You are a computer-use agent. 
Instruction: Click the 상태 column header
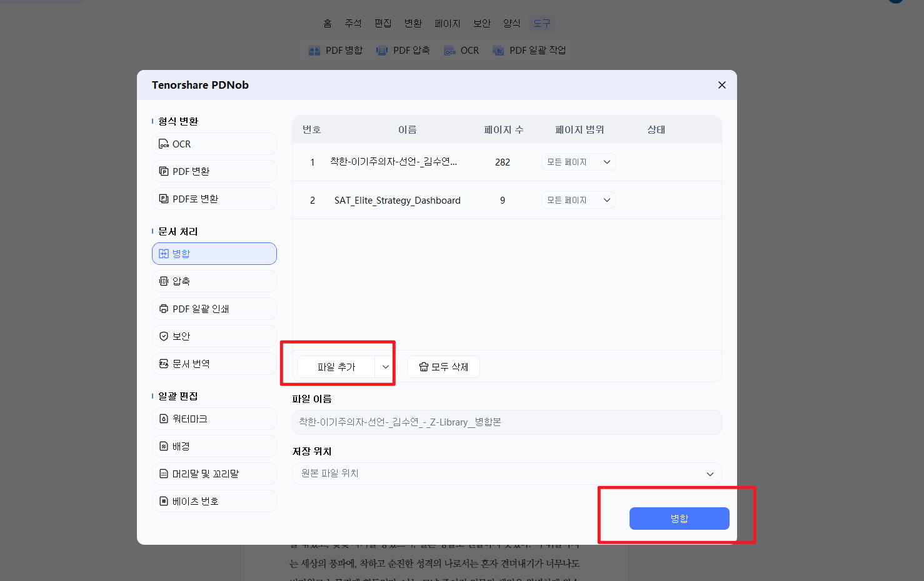tap(656, 129)
